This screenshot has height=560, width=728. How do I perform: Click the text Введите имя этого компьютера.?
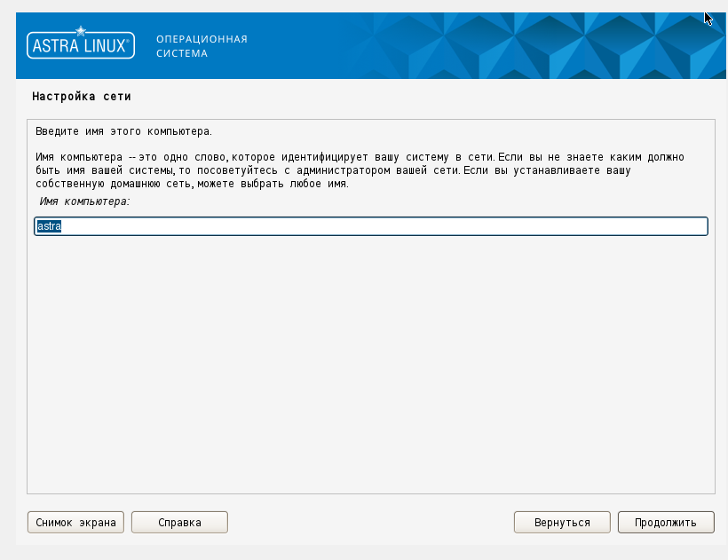click(123, 131)
